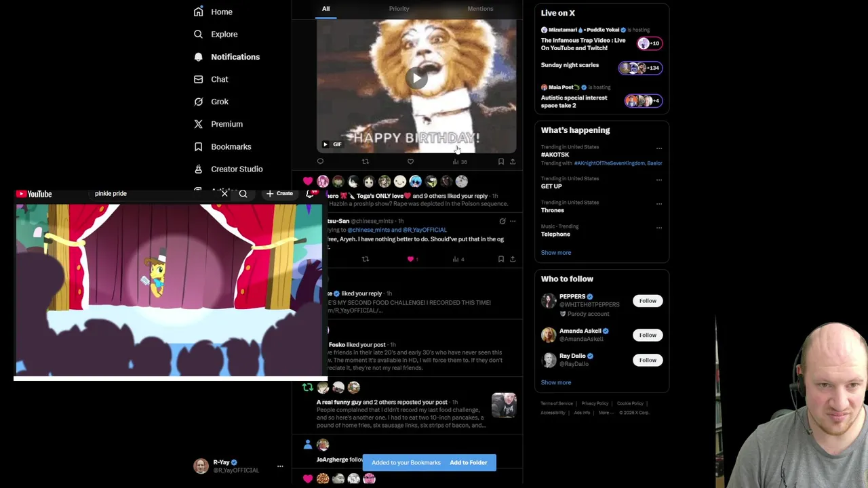Open more options for #AKOTSK trend

pyautogui.click(x=659, y=148)
